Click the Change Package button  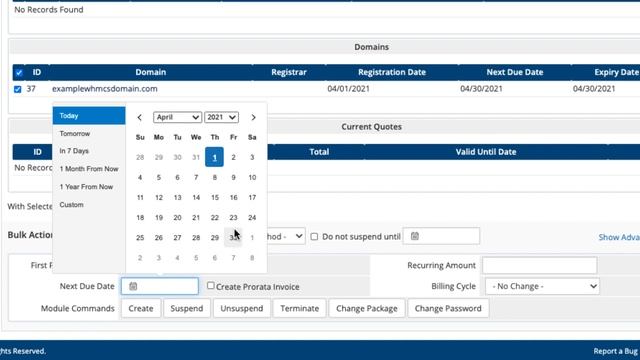click(367, 309)
